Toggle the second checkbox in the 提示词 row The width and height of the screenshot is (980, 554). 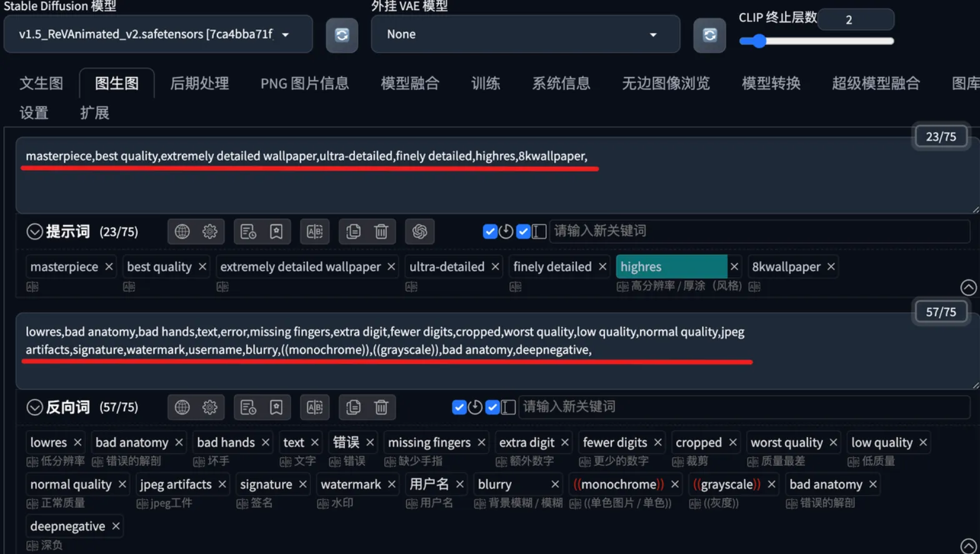click(x=523, y=231)
